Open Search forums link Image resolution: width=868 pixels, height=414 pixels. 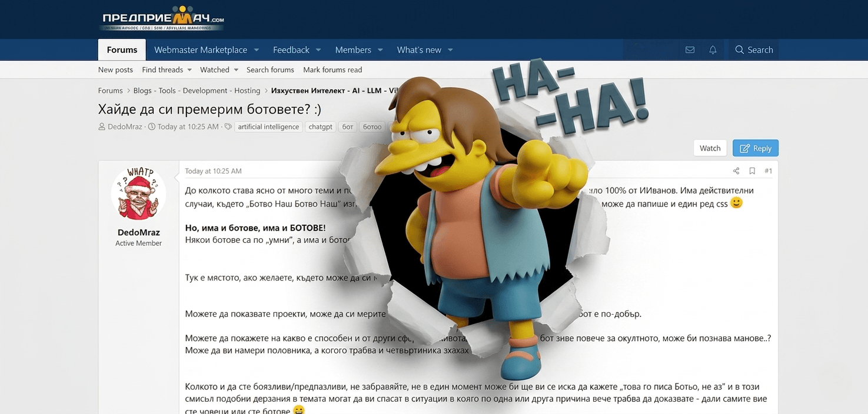point(270,69)
